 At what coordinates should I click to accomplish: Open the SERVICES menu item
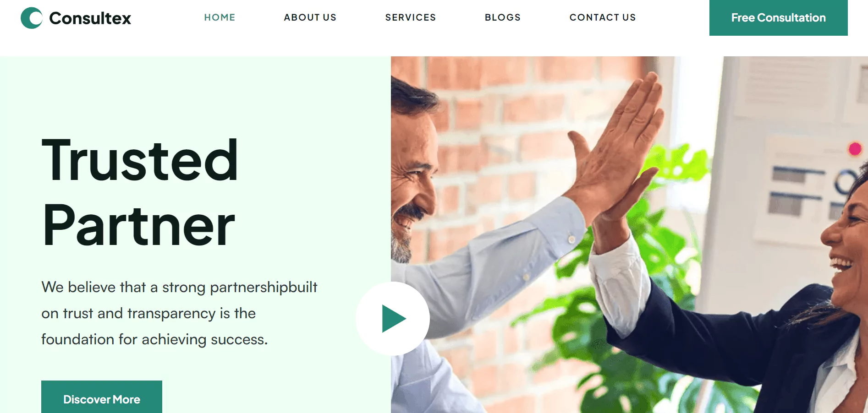click(411, 17)
